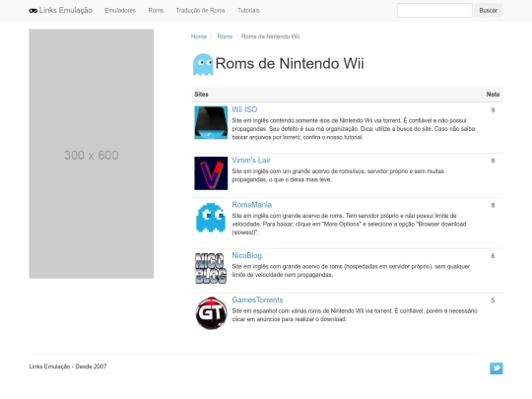Click the NicoBlog description text
This screenshot has height=399, width=532.
coord(351,270)
